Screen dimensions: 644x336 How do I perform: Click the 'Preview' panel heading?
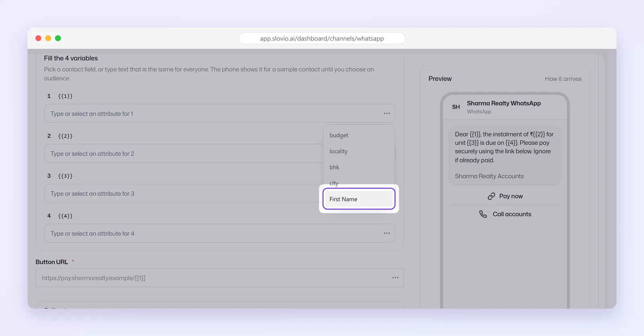coord(440,79)
